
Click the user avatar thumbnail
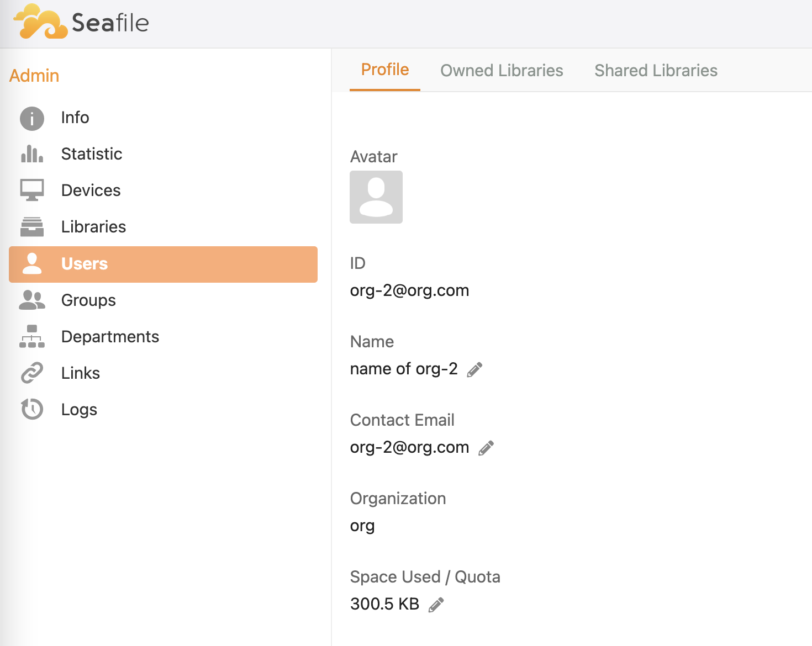pyautogui.click(x=376, y=197)
